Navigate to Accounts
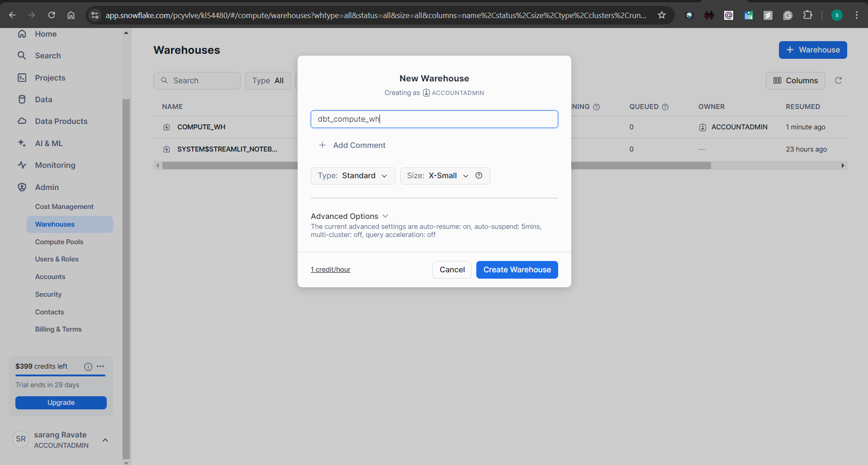Image resolution: width=868 pixels, height=465 pixels. point(50,277)
